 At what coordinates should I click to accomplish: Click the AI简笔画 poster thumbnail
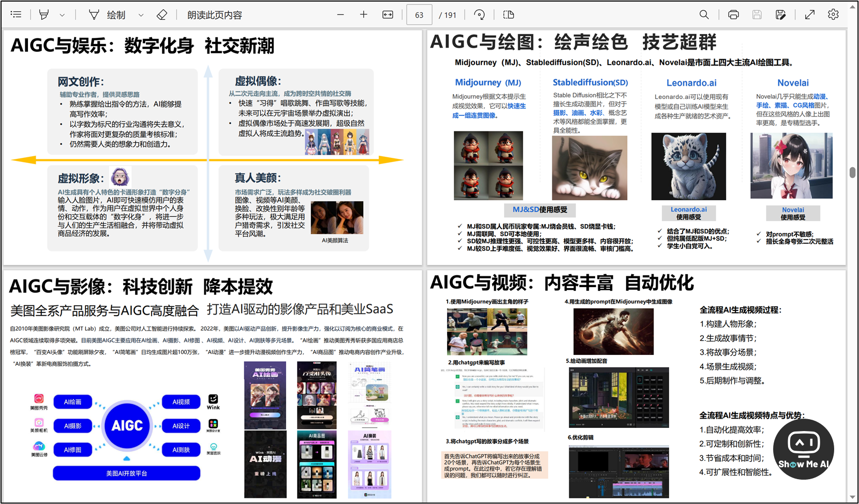tap(369, 395)
